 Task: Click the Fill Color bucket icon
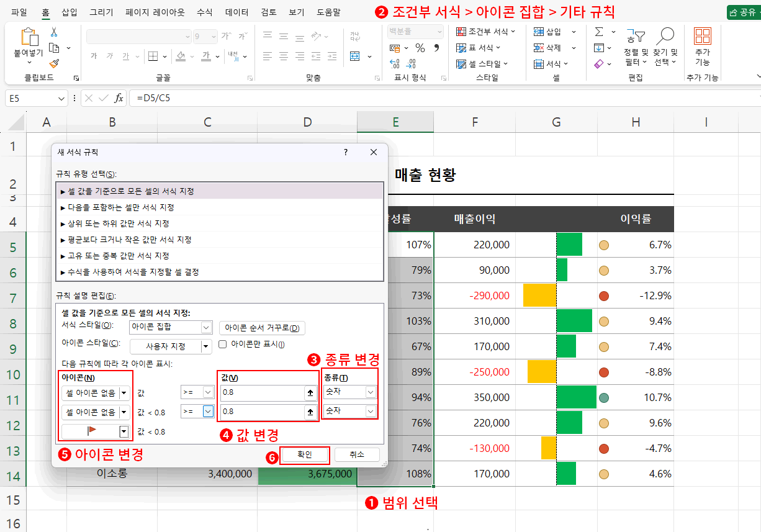(x=181, y=56)
